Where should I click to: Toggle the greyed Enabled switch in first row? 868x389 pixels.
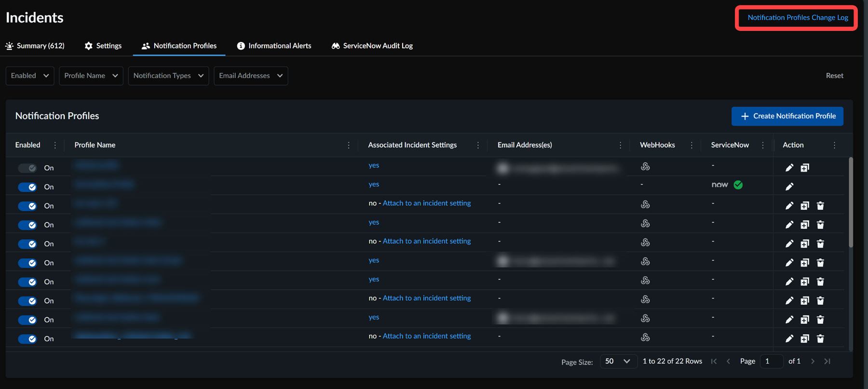coord(27,168)
